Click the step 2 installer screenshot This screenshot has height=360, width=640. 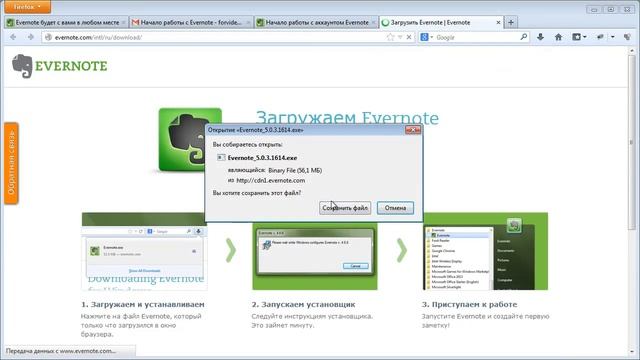coord(315,256)
